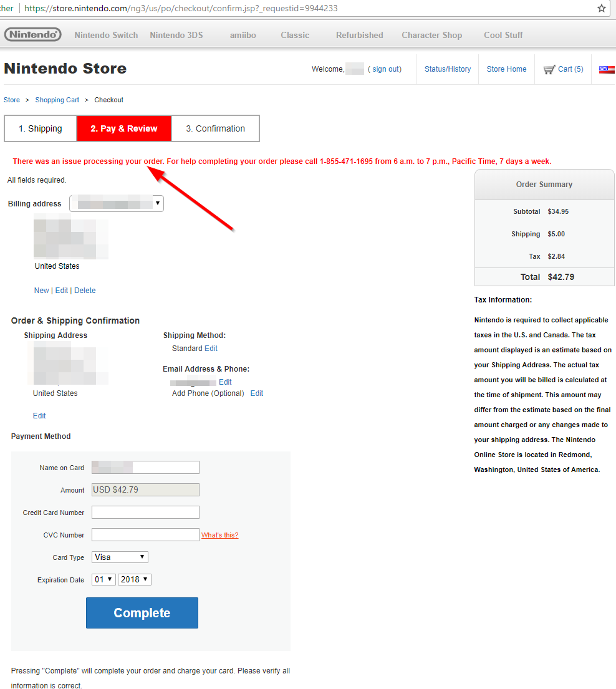Open the Cool Stuff menu

point(504,35)
